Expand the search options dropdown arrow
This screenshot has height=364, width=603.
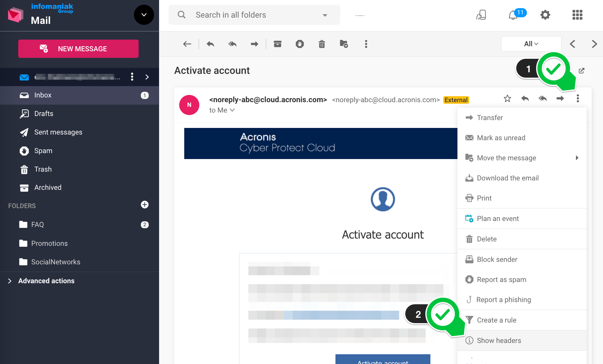(325, 15)
